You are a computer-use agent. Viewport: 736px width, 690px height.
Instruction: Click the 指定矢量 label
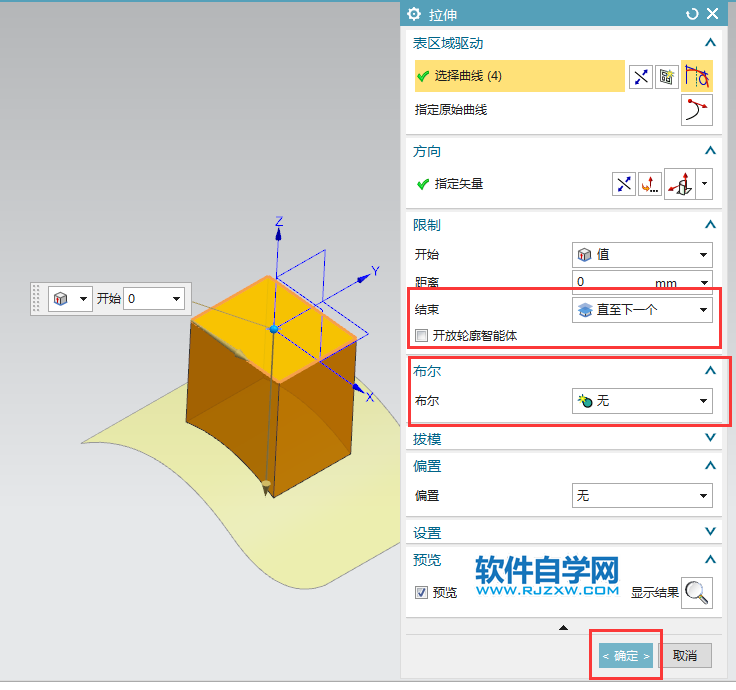(x=459, y=184)
